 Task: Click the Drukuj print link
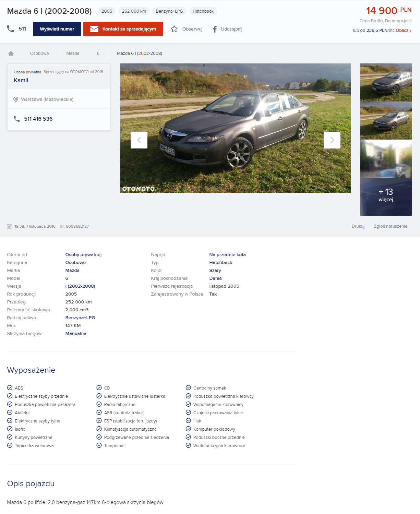(x=358, y=226)
